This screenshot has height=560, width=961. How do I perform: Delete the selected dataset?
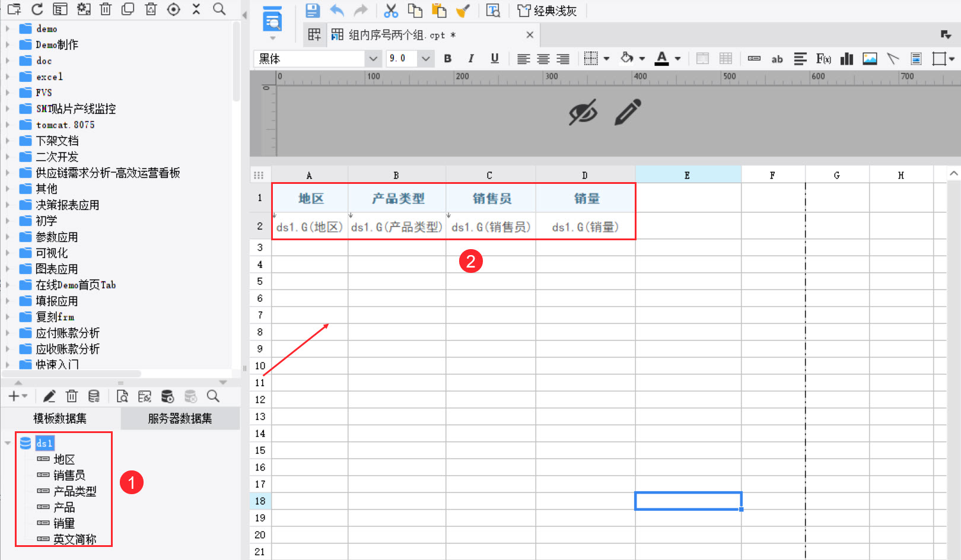[72, 396]
